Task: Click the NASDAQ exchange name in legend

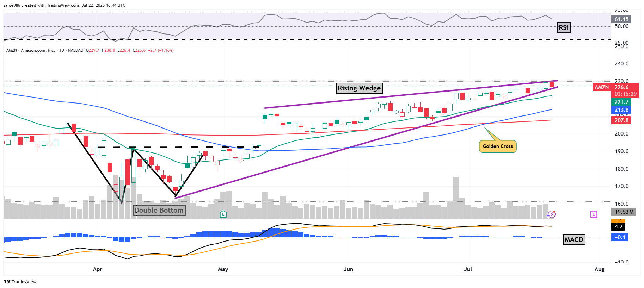Action: pos(76,50)
